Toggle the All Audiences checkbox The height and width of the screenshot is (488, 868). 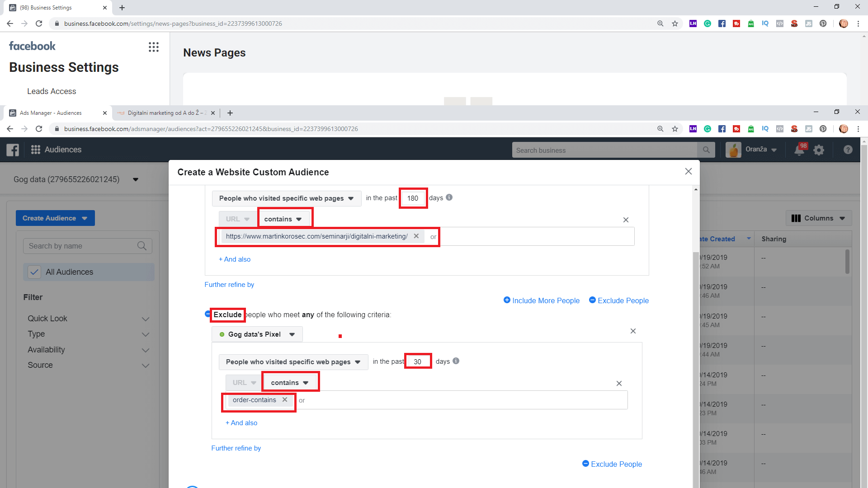[34, 272]
